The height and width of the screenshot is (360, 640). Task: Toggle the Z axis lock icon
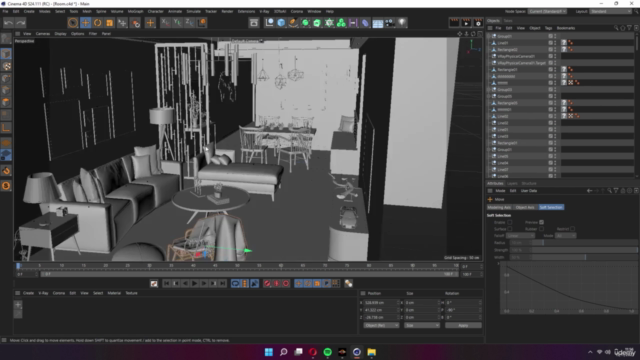pos(189,23)
